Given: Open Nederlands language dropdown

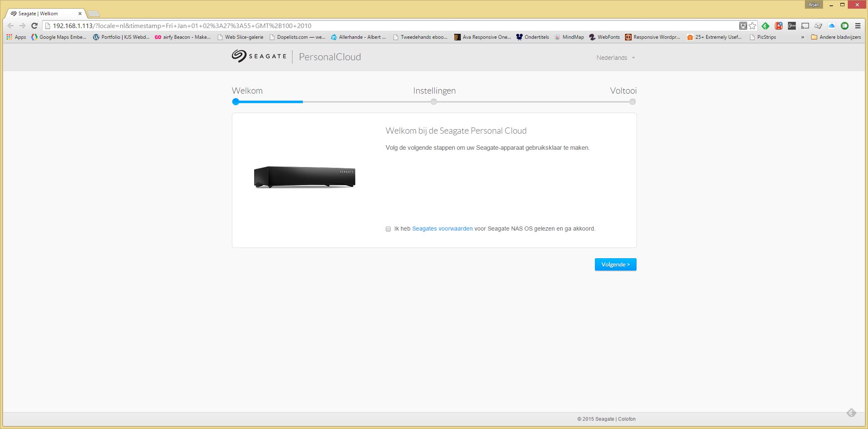Looking at the screenshot, I should pos(616,58).
